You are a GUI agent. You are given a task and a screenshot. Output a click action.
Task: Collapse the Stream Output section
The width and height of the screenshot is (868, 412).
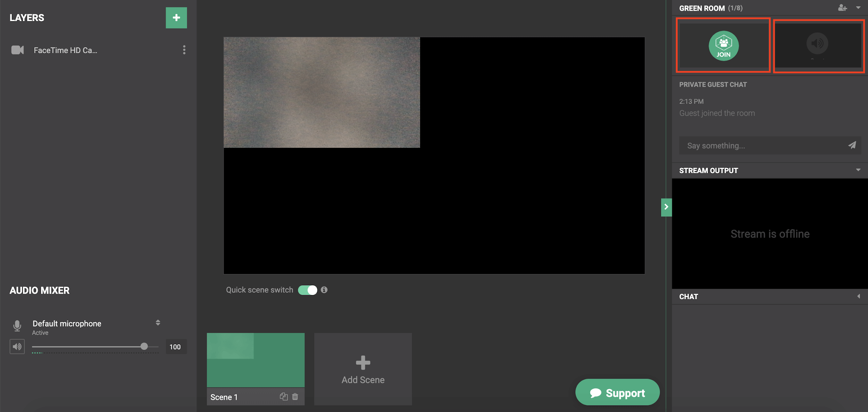[x=858, y=170]
